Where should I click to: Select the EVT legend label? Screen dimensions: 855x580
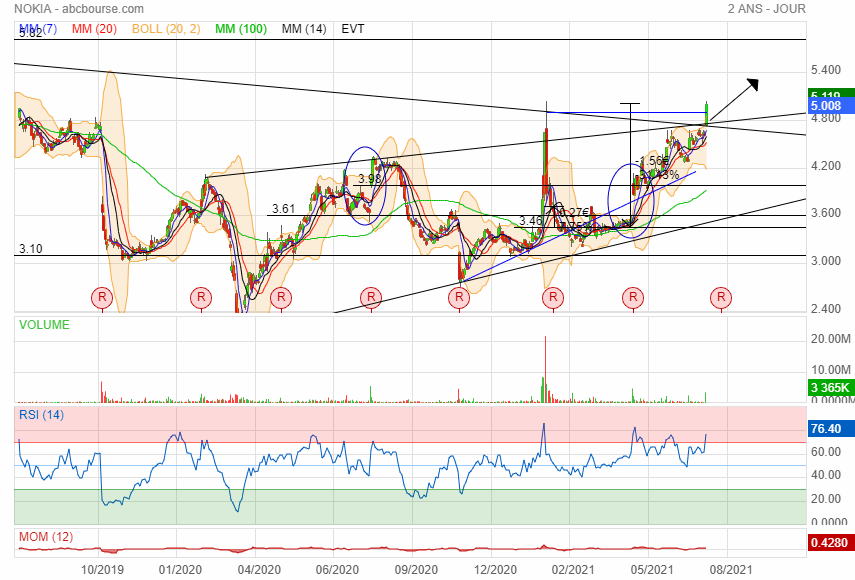[353, 29]
